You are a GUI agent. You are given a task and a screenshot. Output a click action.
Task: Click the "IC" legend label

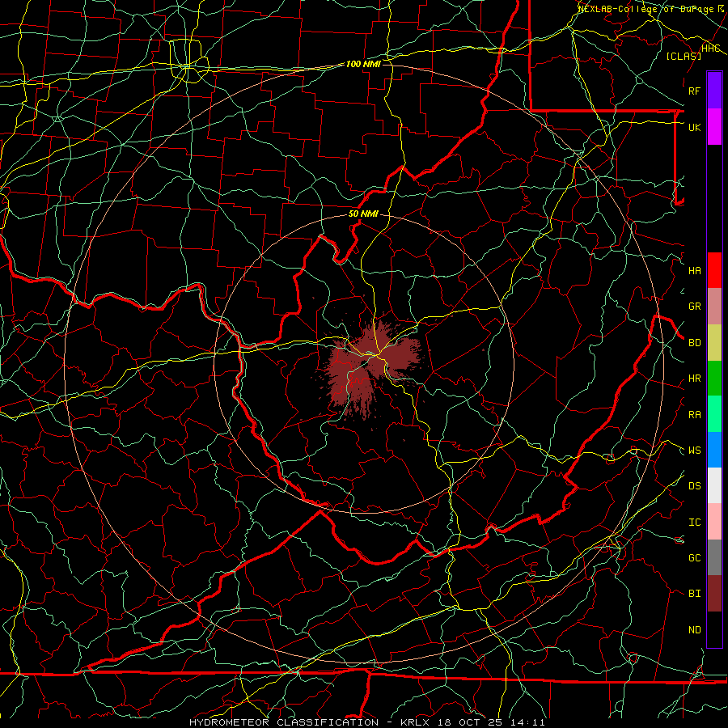(694, 523)
